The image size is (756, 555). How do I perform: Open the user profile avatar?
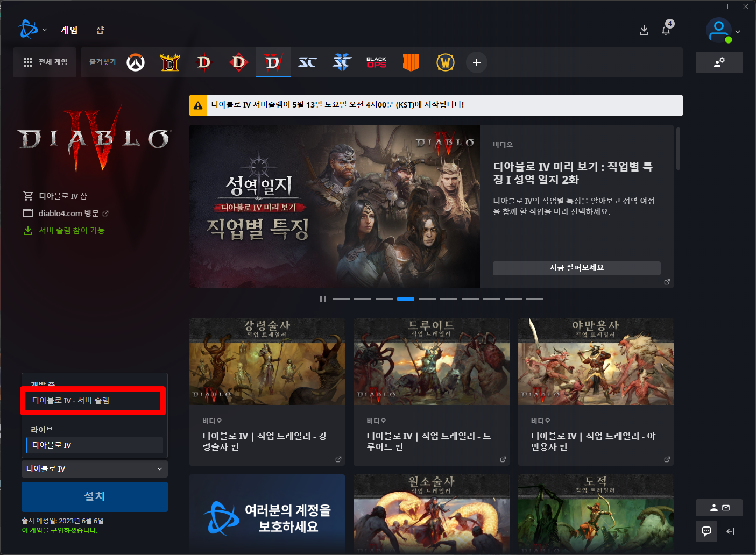point(719,30)
